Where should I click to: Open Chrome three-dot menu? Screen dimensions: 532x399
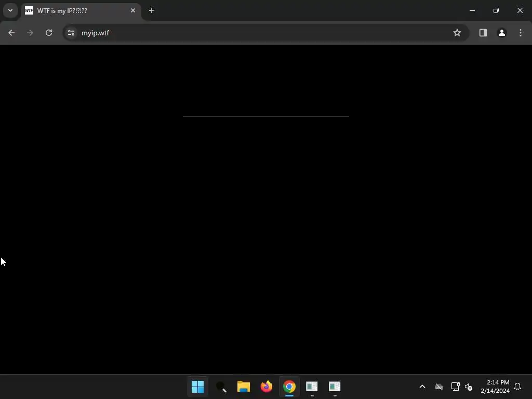pyautogui.click(x=521, y=33)
